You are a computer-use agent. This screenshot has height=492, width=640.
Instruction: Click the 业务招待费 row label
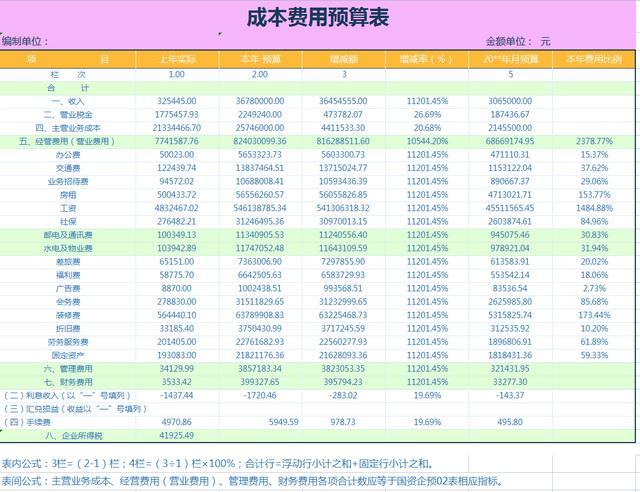point(68,182)
